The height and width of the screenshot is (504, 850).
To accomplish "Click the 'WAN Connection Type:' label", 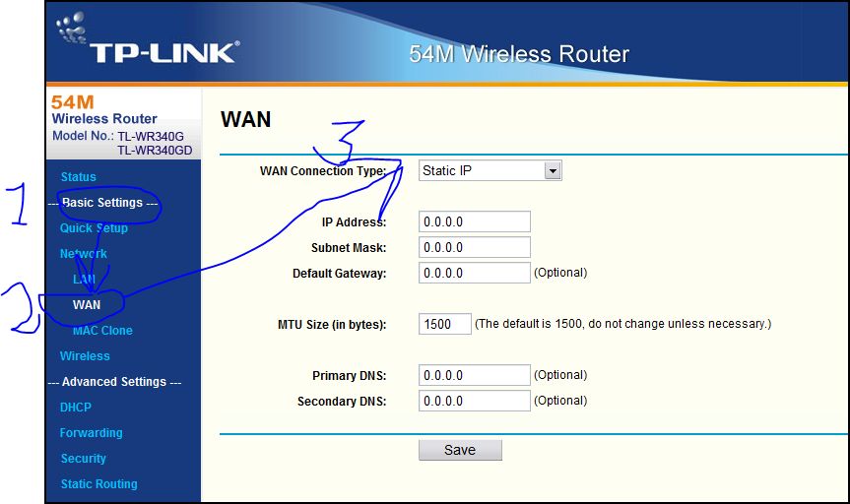I will click(323, 170).
